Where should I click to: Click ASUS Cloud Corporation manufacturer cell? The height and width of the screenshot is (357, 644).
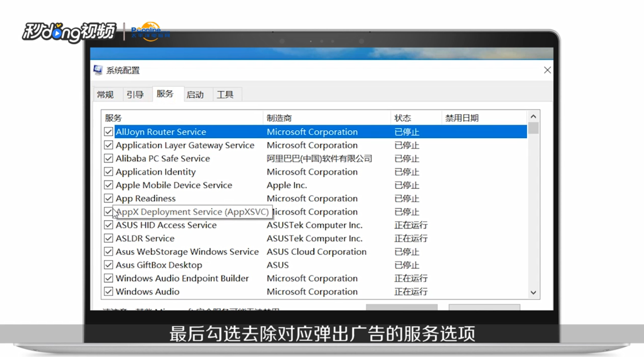click(x=316, y=251)
